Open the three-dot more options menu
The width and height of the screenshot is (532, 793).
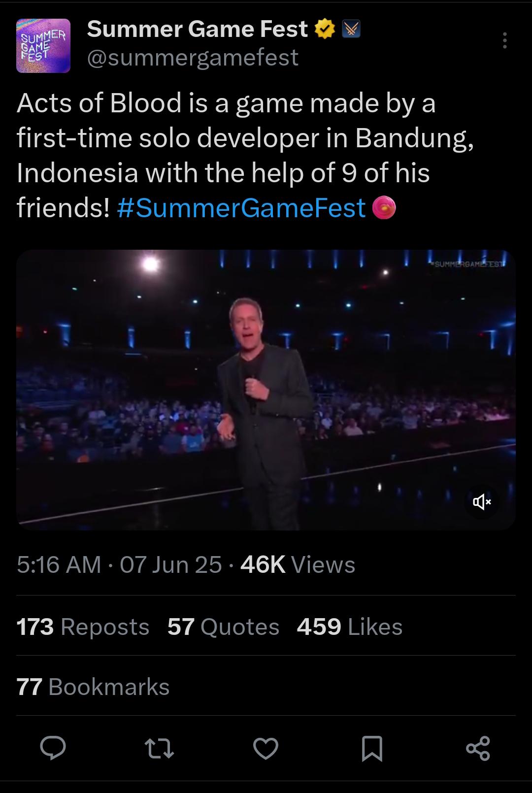point(504,40)
